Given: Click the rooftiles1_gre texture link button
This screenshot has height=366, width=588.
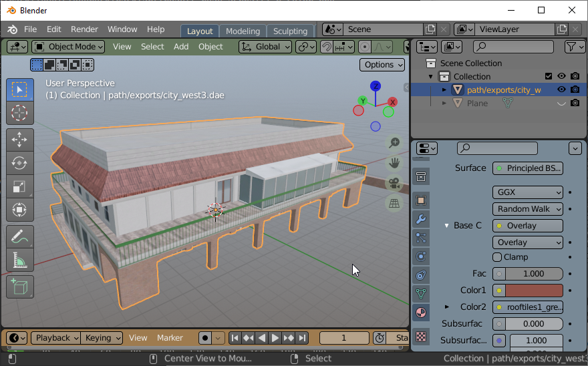Looking at the screenshot, I should click(528, 307).
